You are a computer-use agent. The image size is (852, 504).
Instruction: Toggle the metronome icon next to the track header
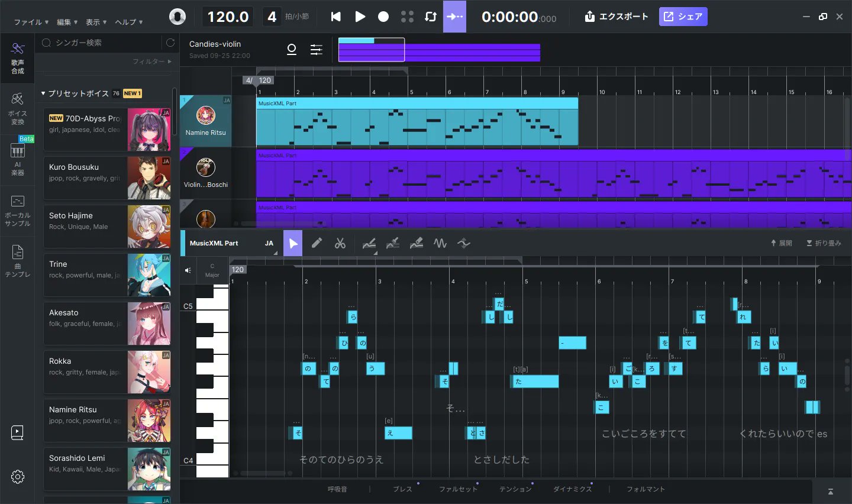click(x=292, y=50)
